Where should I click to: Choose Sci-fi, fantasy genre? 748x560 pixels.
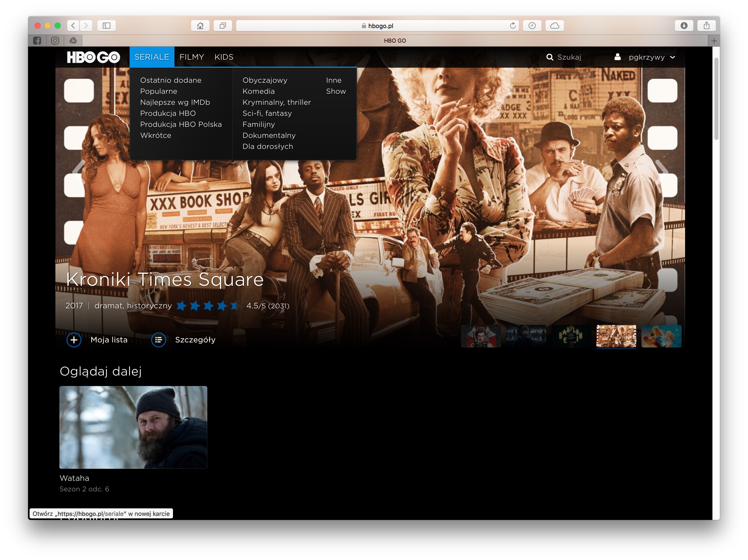pos(267,113)
